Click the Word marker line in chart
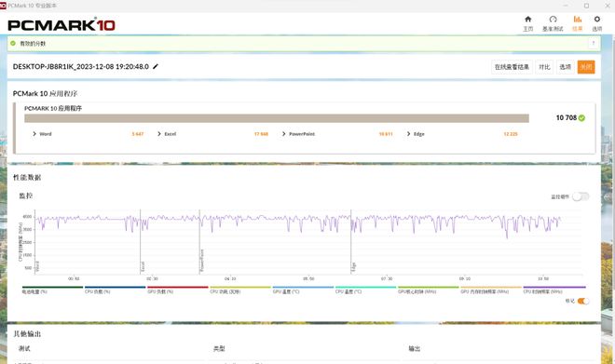The height and width of the screenshot is (364, 615). pos(35,242)
